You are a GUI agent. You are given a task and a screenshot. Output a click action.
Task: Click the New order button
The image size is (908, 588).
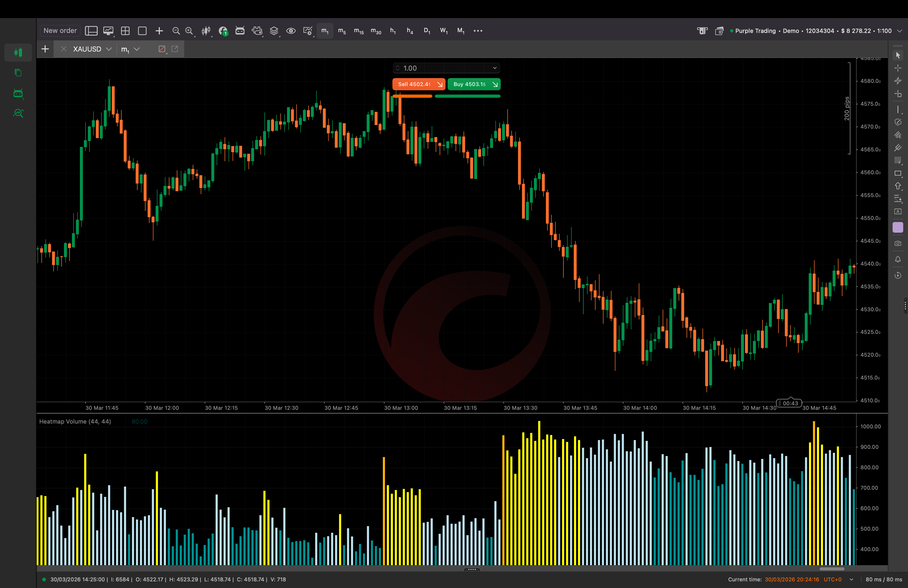[59, 31]
